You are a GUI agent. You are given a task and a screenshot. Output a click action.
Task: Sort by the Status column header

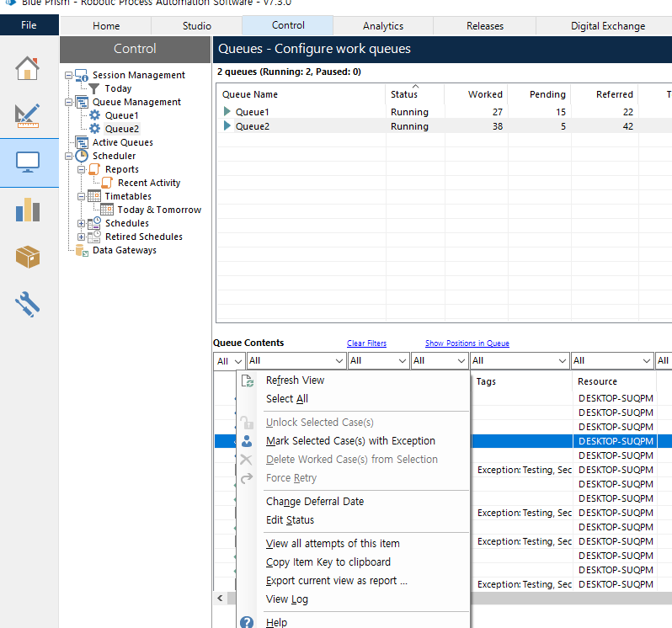414,94
